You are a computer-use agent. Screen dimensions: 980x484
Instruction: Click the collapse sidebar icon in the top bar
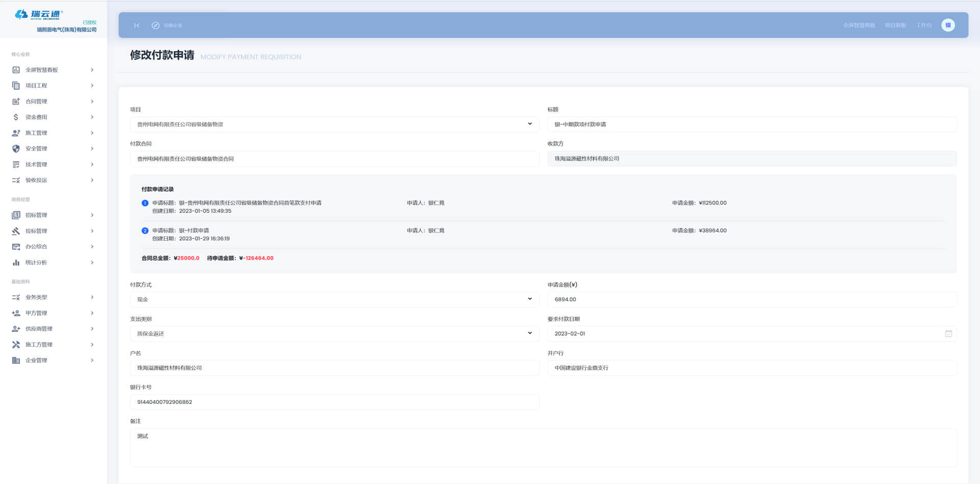pyautogui.click(x=137, y=26)
